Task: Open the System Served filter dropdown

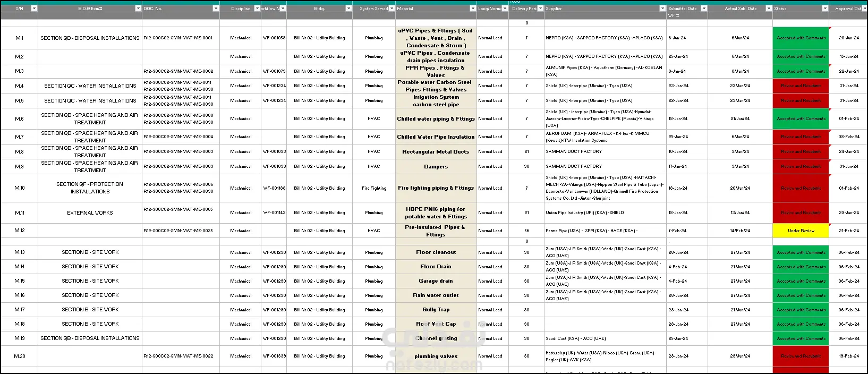Action: click(x=392, y=8)
